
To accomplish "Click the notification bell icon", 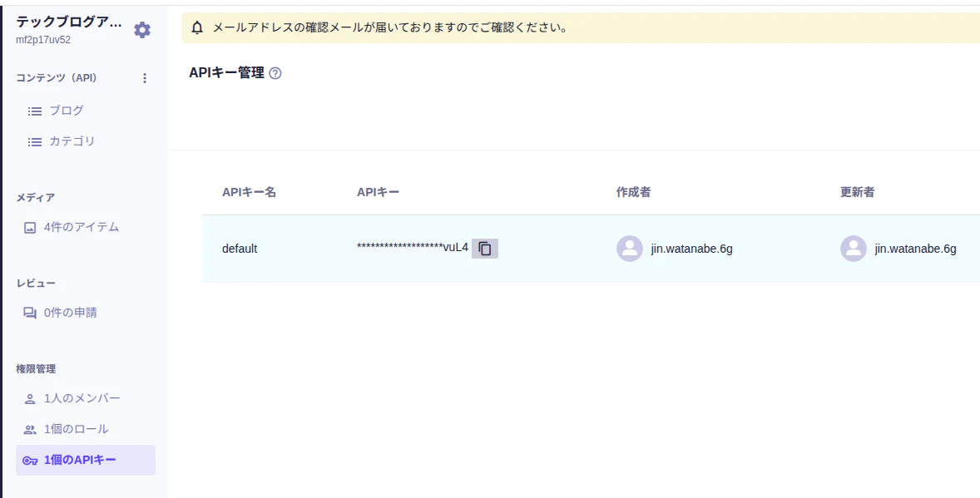I will [197, 28].
